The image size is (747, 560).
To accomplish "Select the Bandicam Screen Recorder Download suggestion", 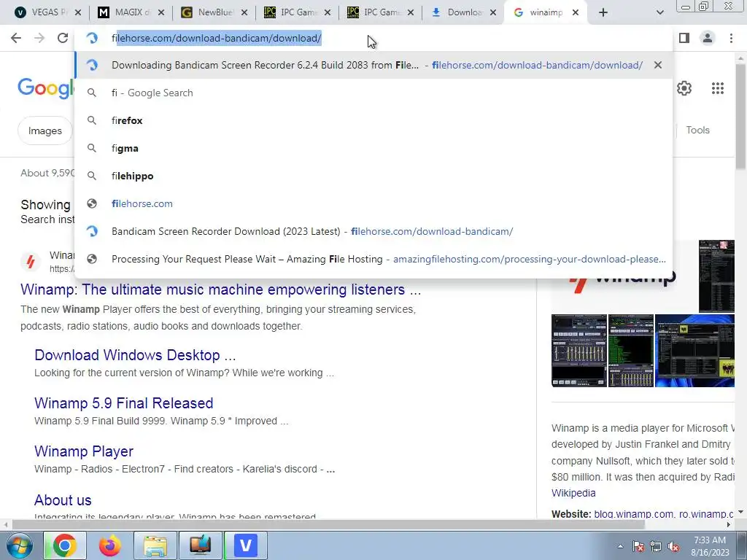I will point(374,231).
